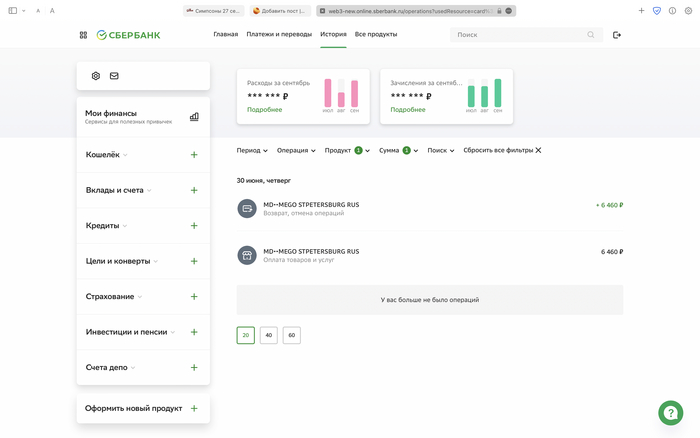The height and width of the screenshot is (438, 700).
Task: Click plus icon next to Кредиты
Action: 194,226
